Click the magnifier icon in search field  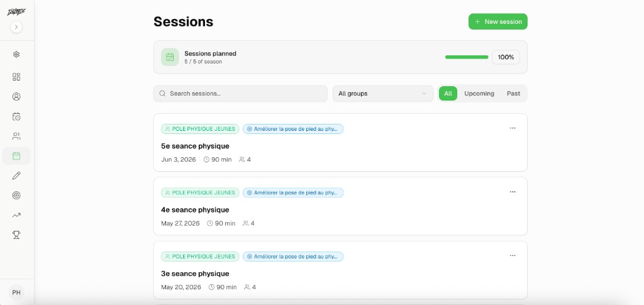pyautogui.click(x=162, y=94)
